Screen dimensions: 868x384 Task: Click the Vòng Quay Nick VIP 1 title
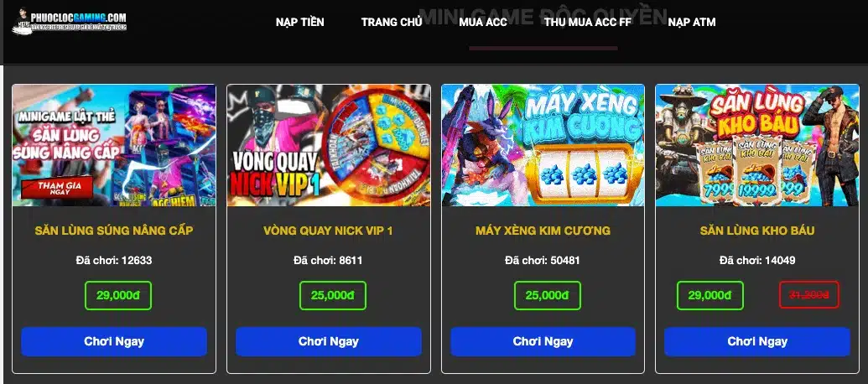click(328, 231)
